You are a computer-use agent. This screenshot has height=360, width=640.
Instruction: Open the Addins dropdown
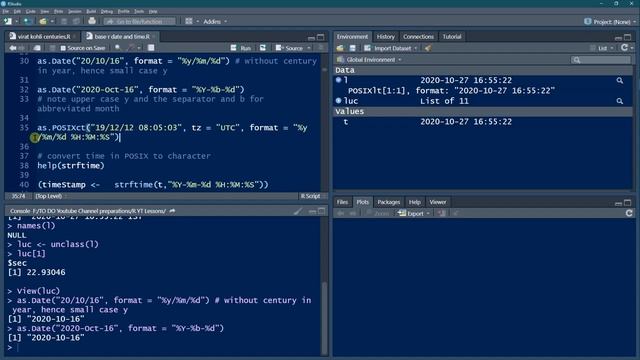point(215,21)
